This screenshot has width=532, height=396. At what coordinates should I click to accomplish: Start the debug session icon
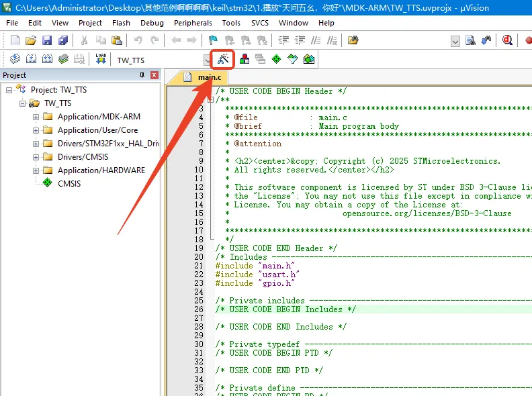(x=508, y=40)
